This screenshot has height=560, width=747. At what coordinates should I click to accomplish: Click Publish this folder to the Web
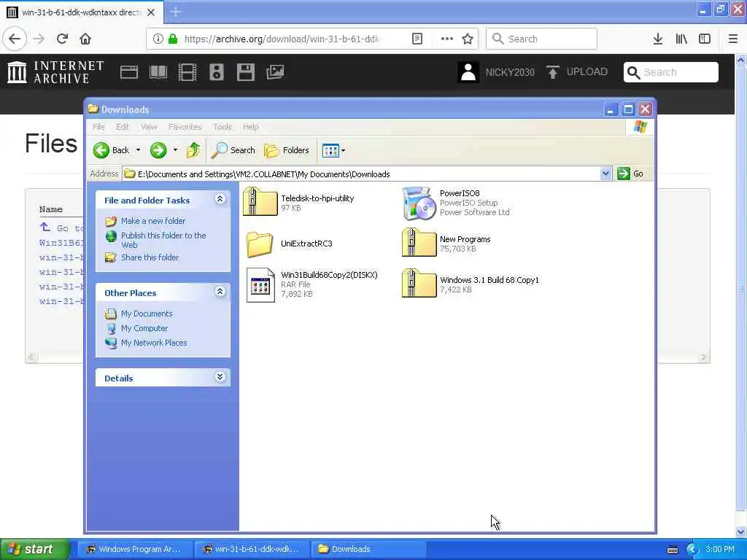[x=163, y=240]
